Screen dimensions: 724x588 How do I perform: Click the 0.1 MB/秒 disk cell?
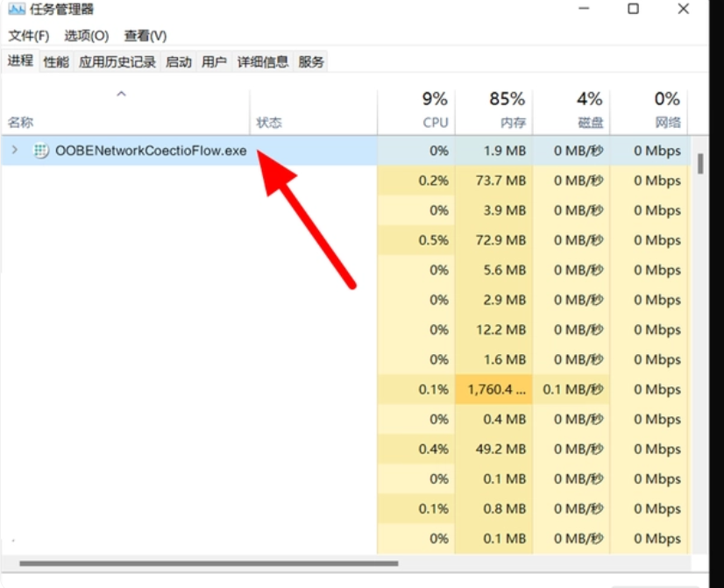[571, 390]
